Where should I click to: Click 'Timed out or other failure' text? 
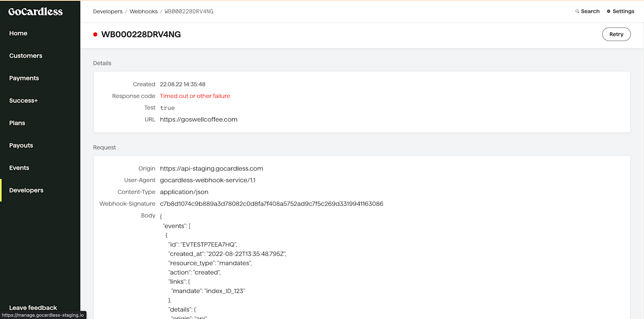(x=195, y=96)
